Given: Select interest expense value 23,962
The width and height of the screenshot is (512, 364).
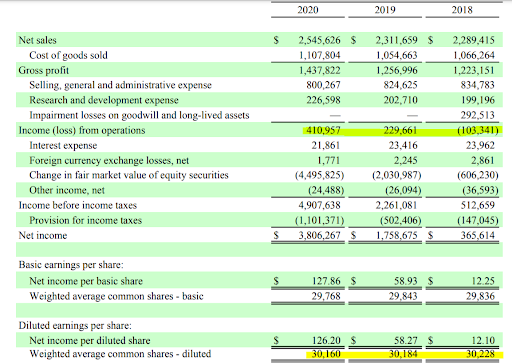Looking at the screenshot, I should 480,145.
